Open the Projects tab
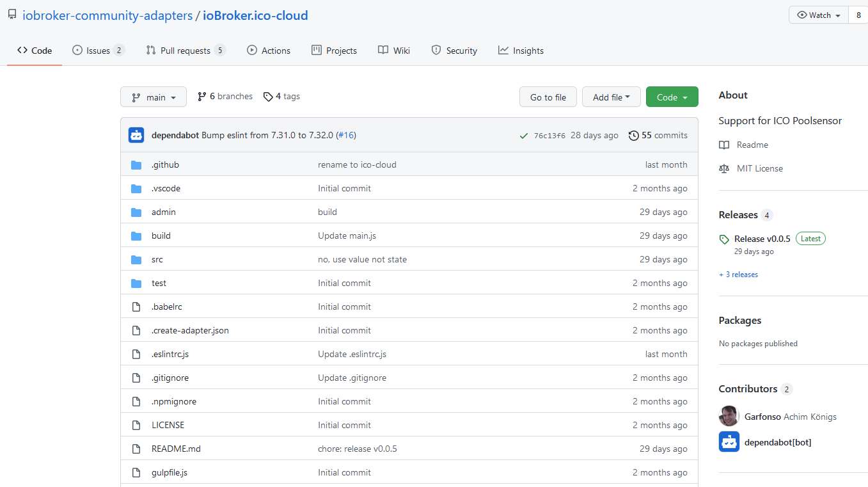Image resolution: width=868 pixels, height=487 pixels. pos(334,51)
